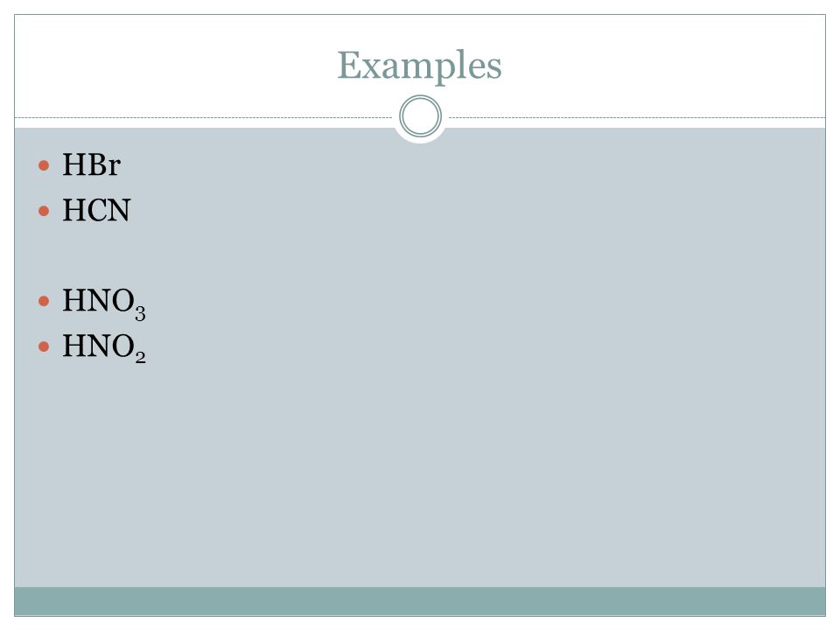
Task: Click the teal footer bar of the slide
Action: [420, 601]
